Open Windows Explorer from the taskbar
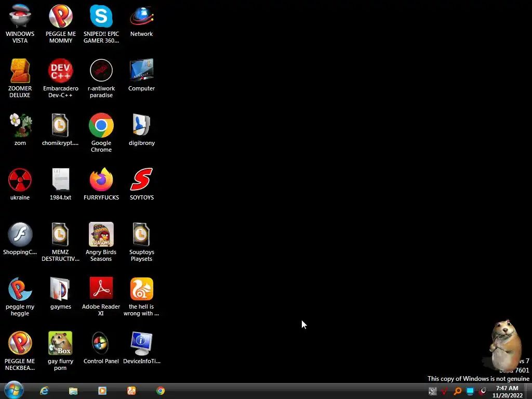This screenshot has width=532, height=399. (73, 391)
